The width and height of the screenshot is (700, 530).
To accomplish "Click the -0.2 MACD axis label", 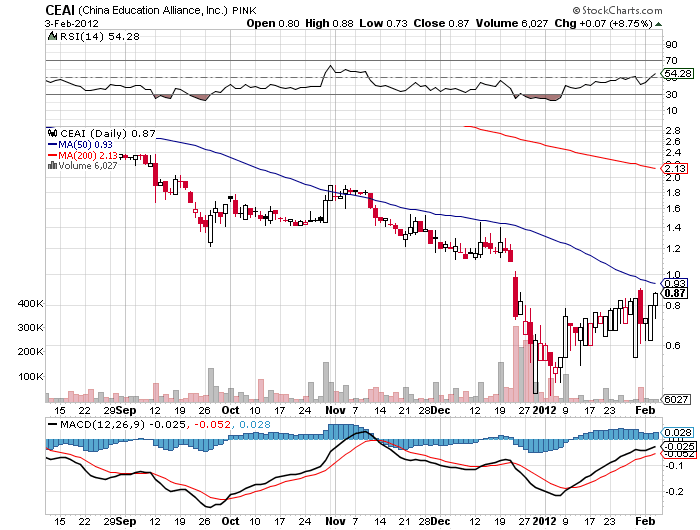I will click(675, 492).
